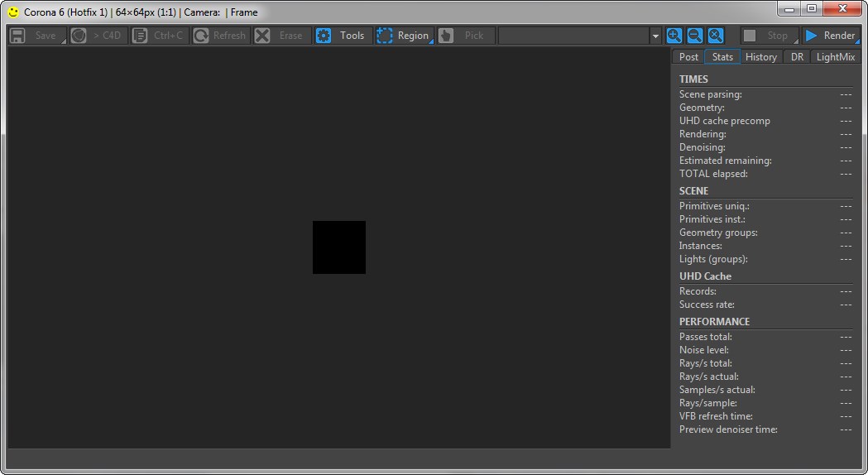868x475 pixels.
Task: Click the Refresh button
Action: click(221, 36)
